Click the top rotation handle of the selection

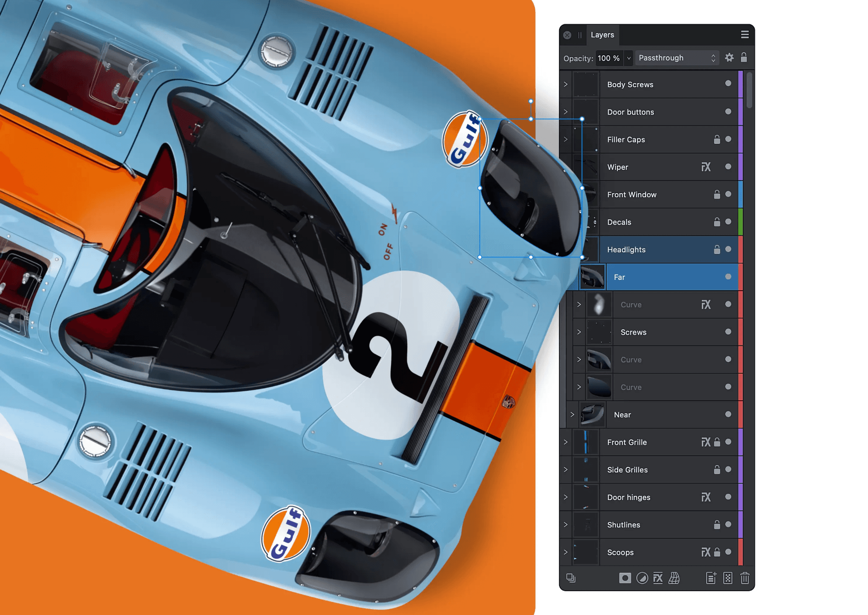(531, 101)
